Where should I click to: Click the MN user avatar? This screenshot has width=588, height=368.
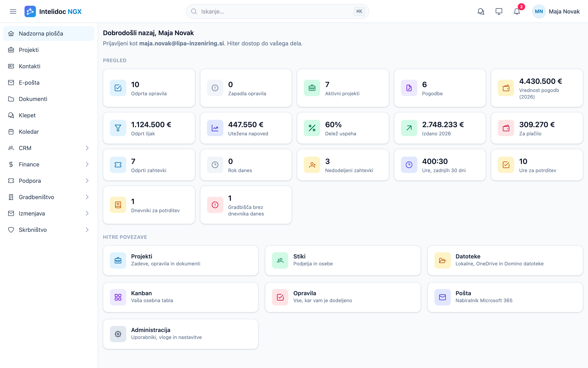539,11
